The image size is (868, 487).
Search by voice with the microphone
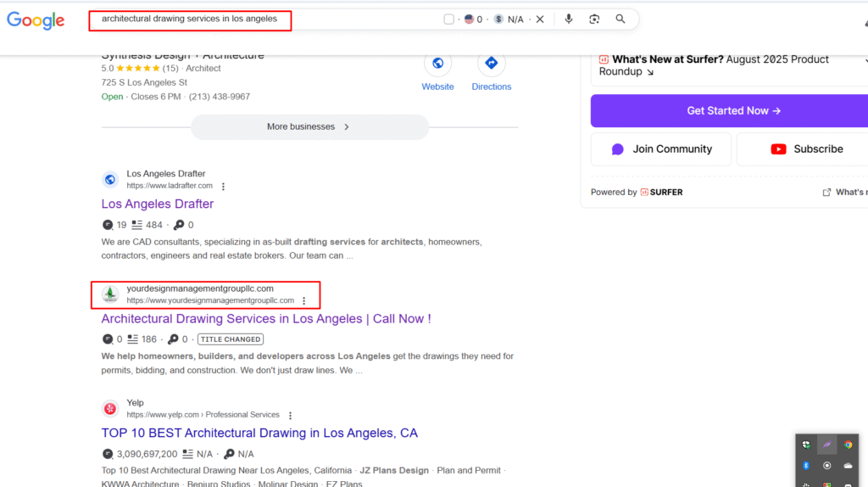point(569,19)
